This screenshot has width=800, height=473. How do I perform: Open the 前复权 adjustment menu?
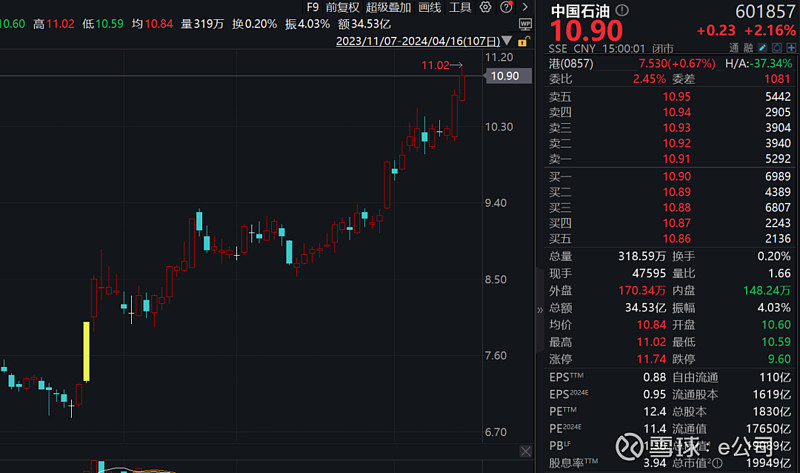tap(342, 7)
